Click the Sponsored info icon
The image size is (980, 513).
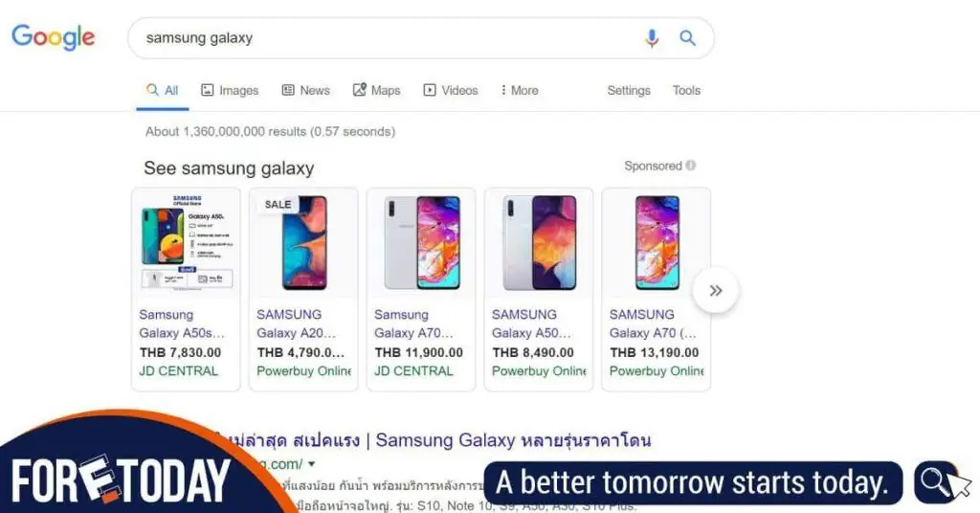click(691, 166)
